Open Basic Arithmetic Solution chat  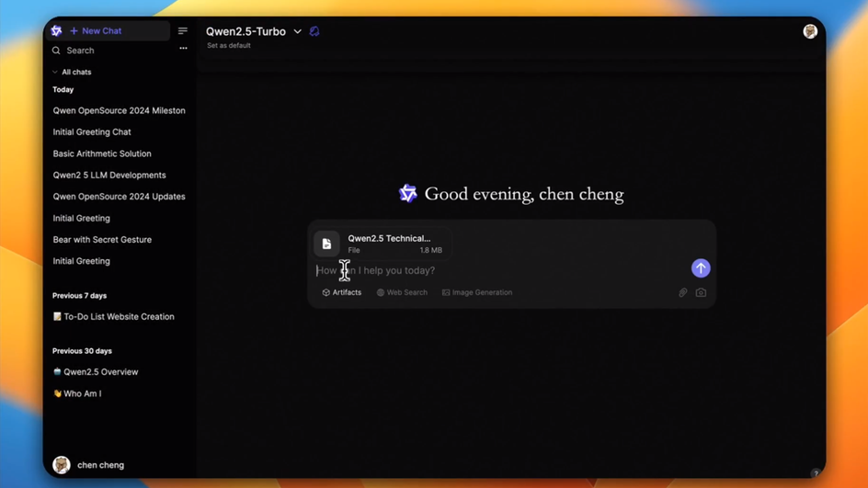(102, 153)
